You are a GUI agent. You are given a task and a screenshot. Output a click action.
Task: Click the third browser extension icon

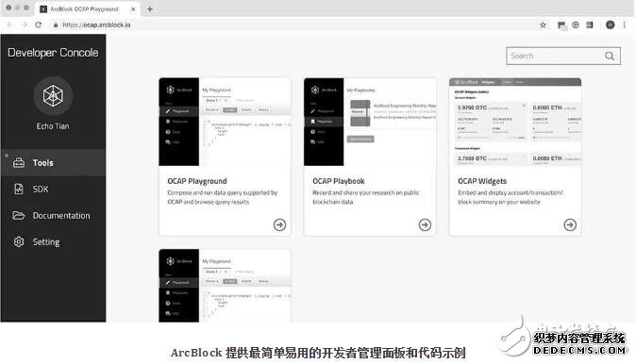[590, 25]
